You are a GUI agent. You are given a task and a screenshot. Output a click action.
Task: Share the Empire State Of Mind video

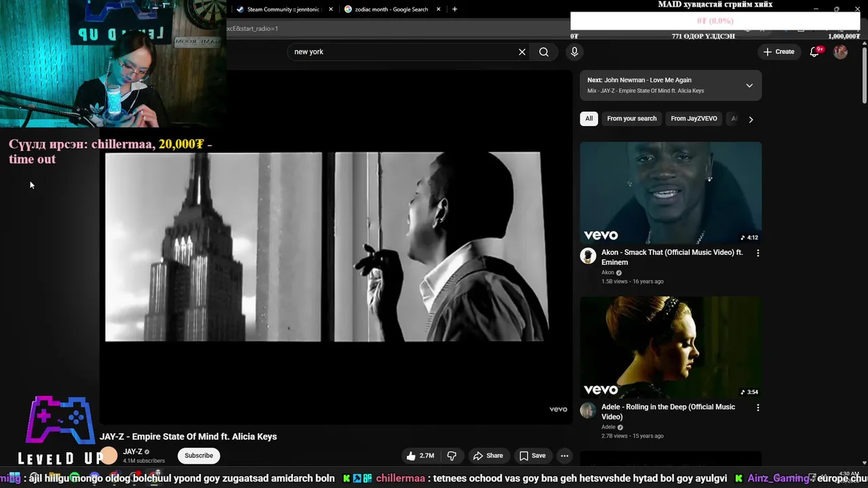pyautogui.click(x=488, y=455)
